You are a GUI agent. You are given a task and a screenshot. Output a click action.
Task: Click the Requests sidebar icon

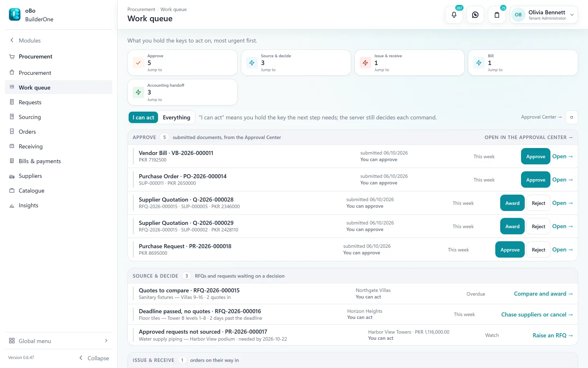point(12,102)
